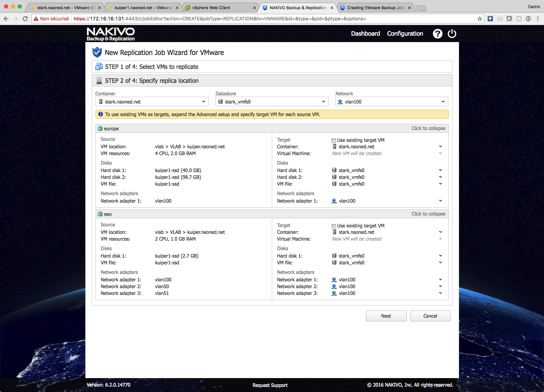Click the help question mark icon
Image resolution: width=544 pixels, height=392 pixels.
point(437,34)
